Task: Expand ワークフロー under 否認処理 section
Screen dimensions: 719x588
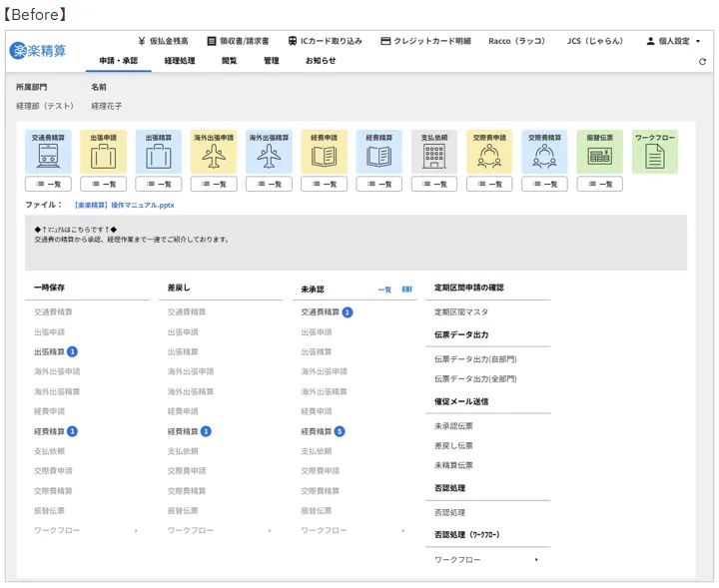Action: click(x=487, y=560)
